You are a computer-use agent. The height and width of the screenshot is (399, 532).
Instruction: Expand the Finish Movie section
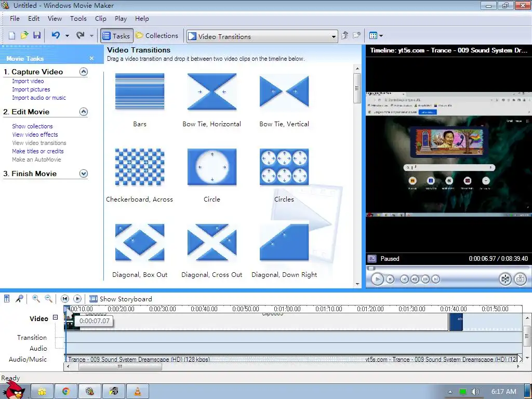84,174
